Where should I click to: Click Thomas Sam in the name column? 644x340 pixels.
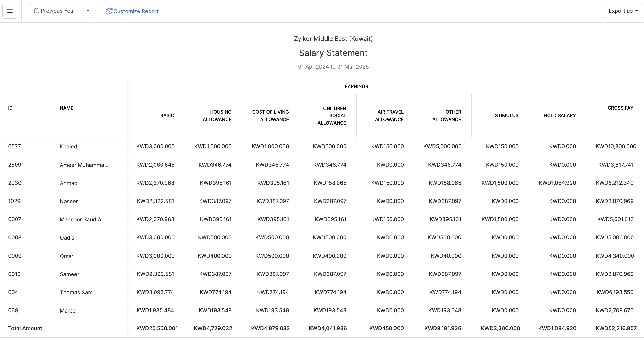pyautogui.click(x=76, y=292)
